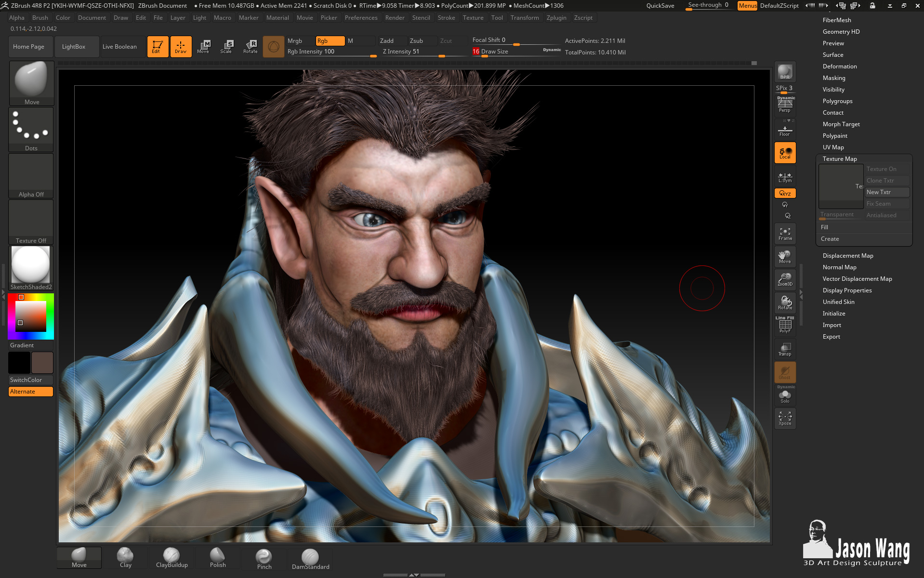Toggle Solo mode

785,395
